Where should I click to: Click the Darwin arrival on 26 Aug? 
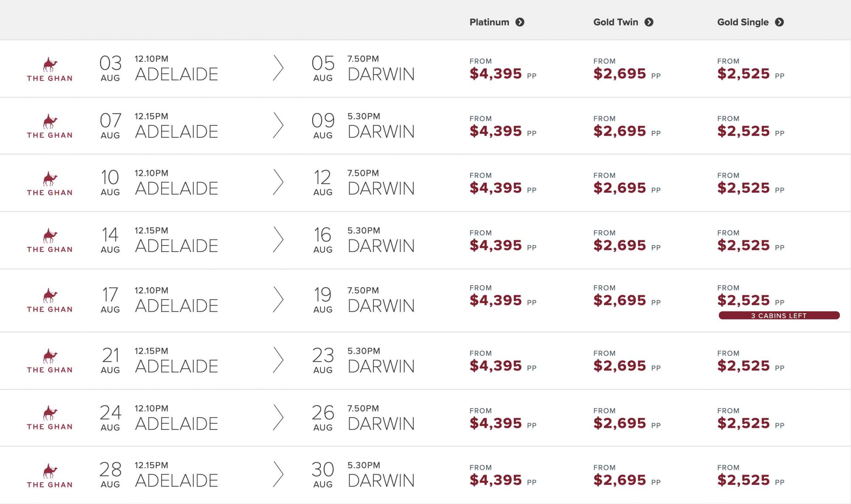pyautogui.click(x=381, y=424)
